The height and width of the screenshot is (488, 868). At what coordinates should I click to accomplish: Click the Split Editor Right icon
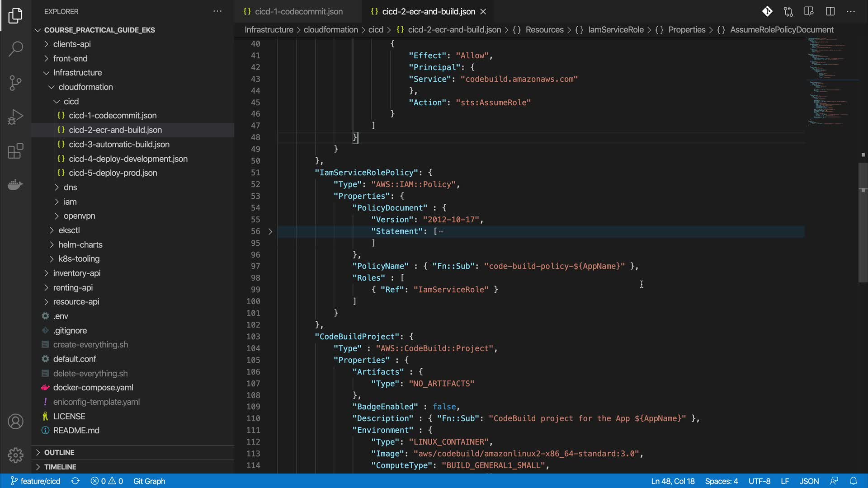tap(830, 11)
